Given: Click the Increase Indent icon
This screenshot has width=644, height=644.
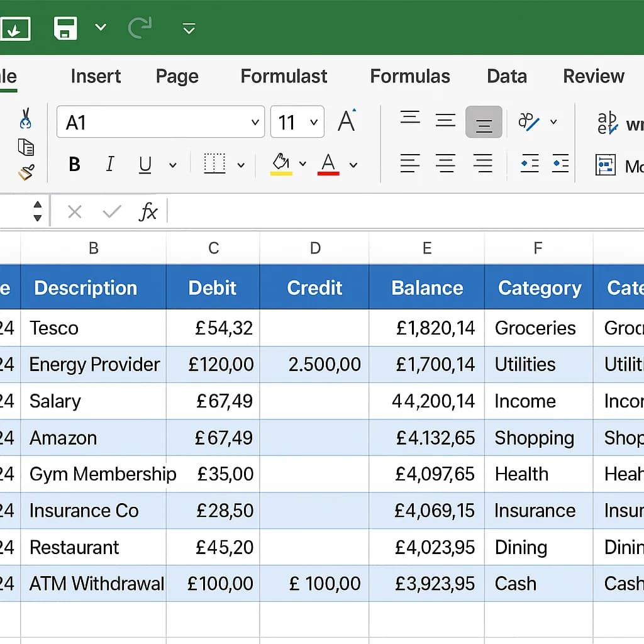Looking at the screenshot, I should point(560,163).
